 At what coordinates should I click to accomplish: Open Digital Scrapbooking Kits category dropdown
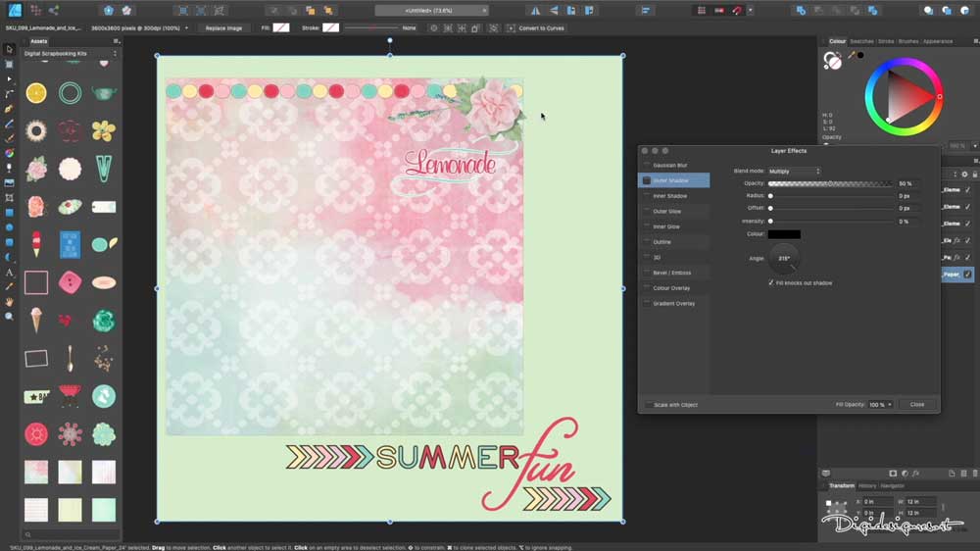pos(70,54)
